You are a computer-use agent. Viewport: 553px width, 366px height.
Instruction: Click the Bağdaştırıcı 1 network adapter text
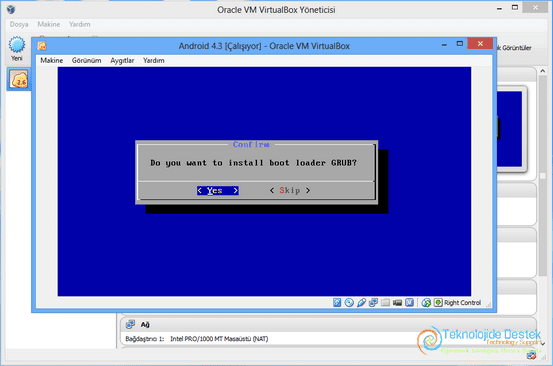(x=197, y=339)
